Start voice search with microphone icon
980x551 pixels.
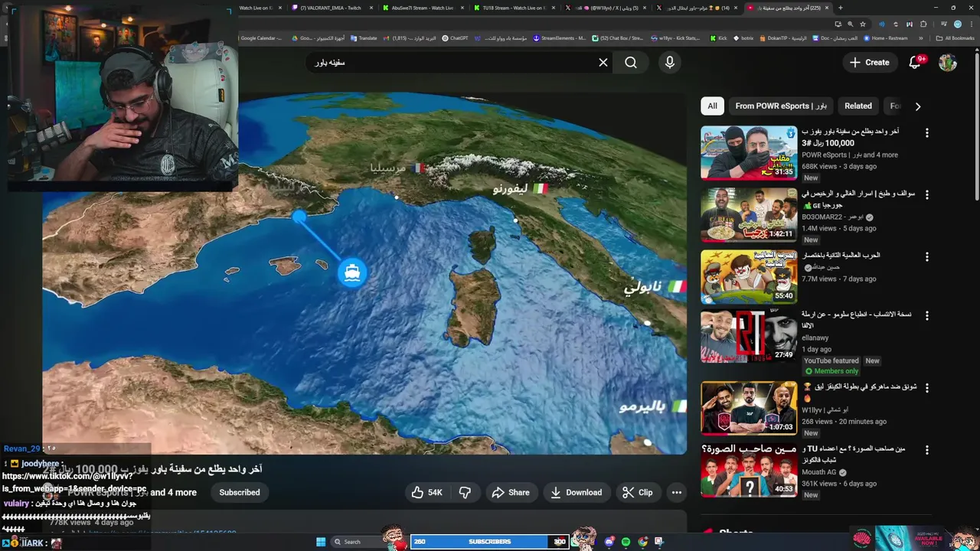[670, 63]
